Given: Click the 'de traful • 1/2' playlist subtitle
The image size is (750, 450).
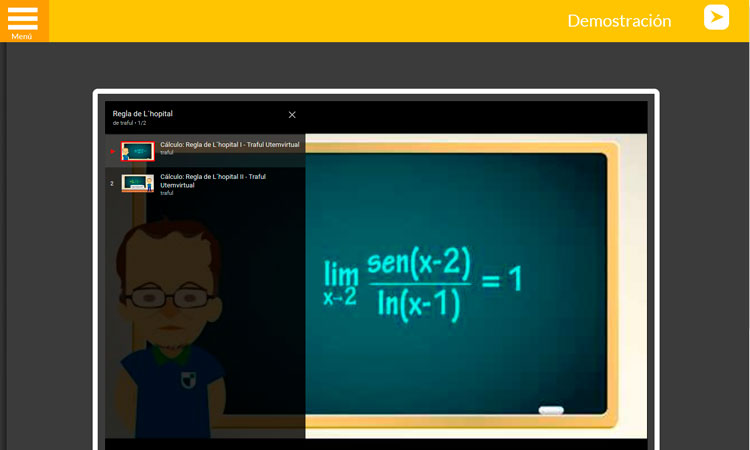Looking at the screenshot, I should coord(129,123).
